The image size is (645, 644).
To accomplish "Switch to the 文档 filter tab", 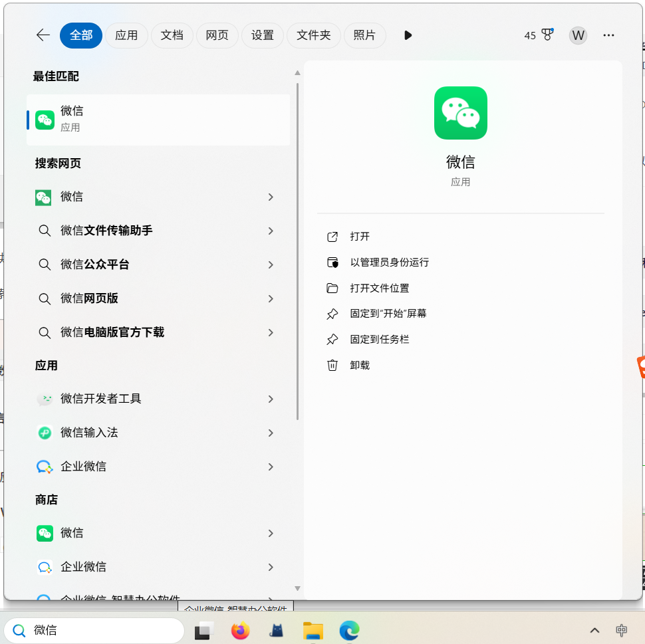I will [x=172, y=35].
